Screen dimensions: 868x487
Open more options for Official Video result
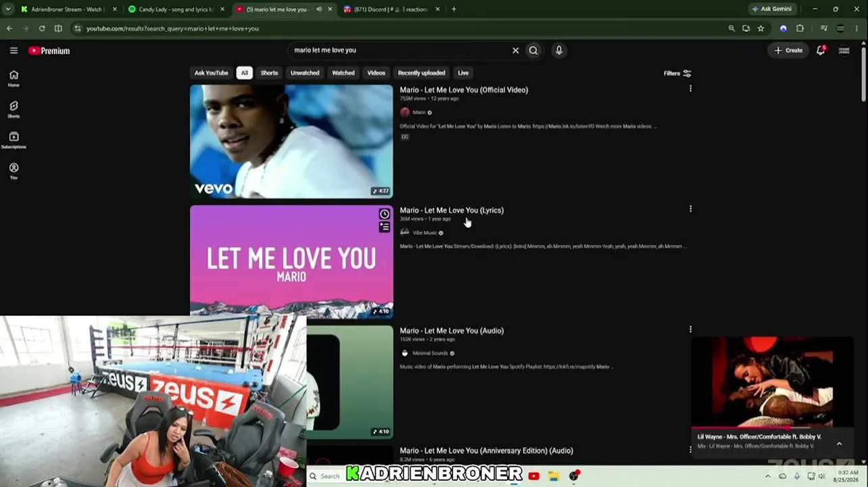690,89
